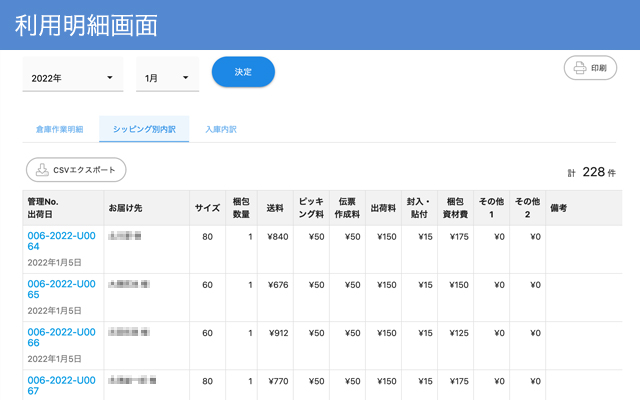Click the お届け先 column header
640x400 pixels.
pyautogui.click(x=127, y=208)
